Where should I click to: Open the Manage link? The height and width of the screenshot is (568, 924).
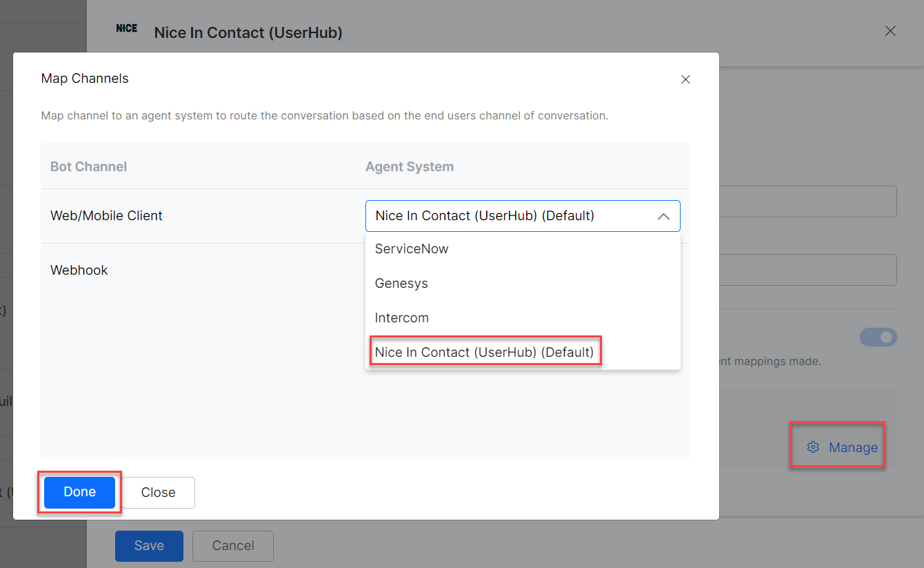coord(853,447)
